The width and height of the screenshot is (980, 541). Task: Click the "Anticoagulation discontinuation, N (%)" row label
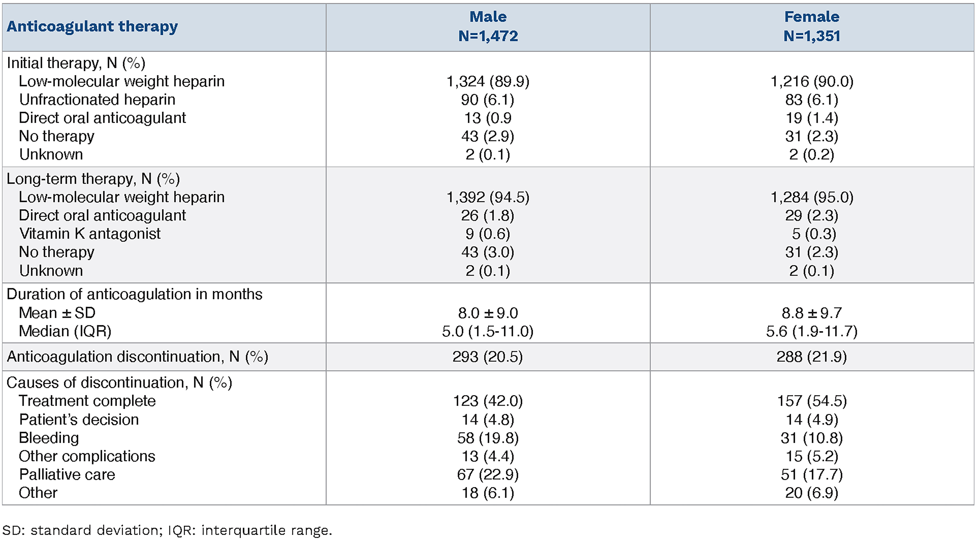click(137, 357)
